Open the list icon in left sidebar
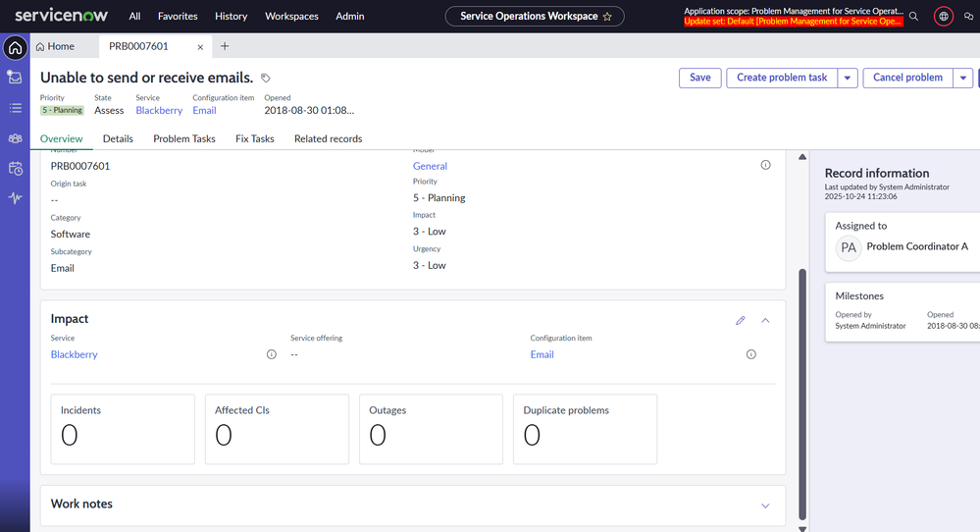Screen dimensions: 980x532 [15, 108]
